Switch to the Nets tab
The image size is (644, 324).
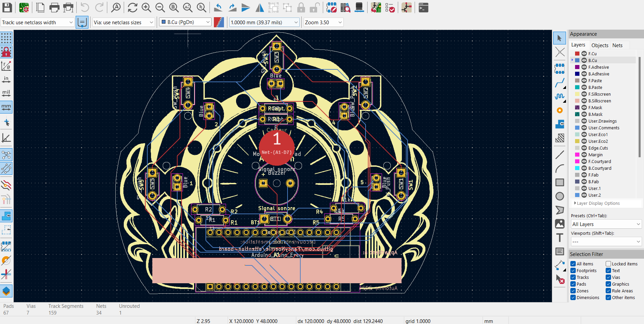[x=617, y=45]
